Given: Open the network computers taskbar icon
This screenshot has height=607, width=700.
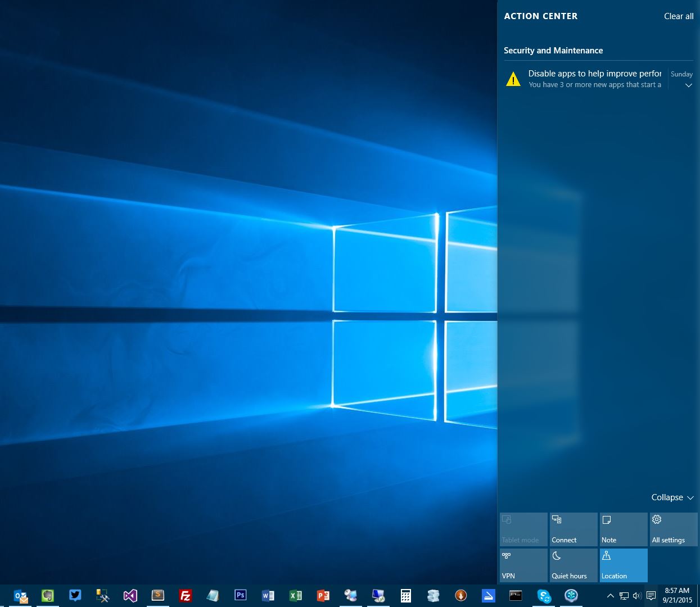Looking at the screenshot, I should [351, 596].
